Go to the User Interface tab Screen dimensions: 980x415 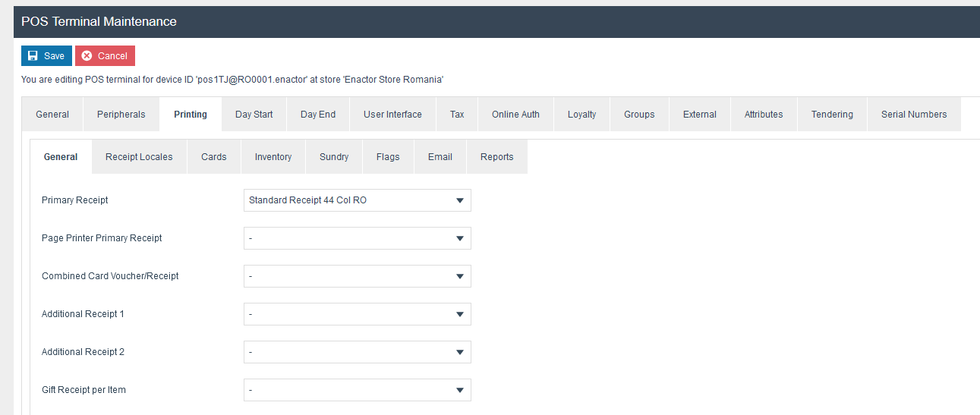392,115
